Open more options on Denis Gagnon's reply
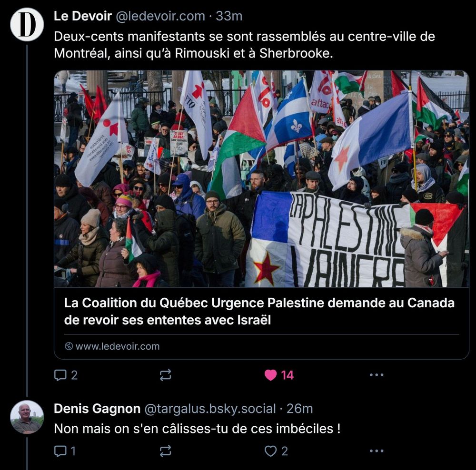Image resolution: width=476 pixels, height=470 pixels. [x=377, y=451]
